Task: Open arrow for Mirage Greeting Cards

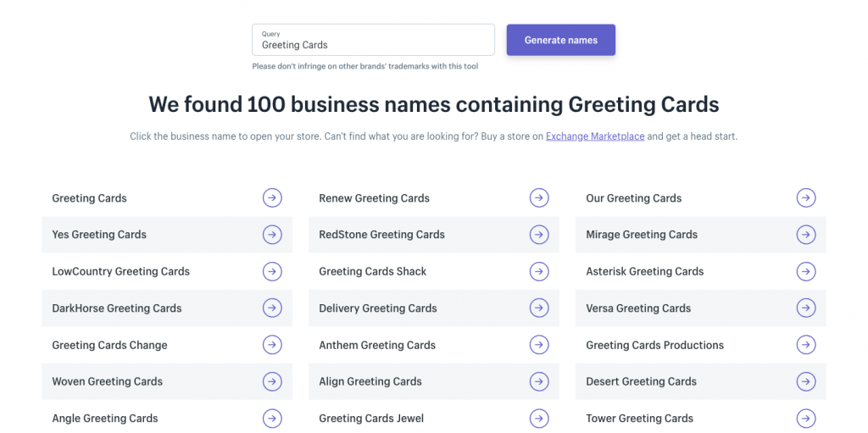Action: tap(806, 235)
